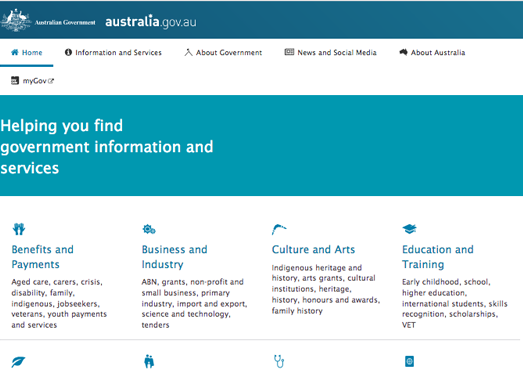Open Education and Training heading link

click(438, 257)
